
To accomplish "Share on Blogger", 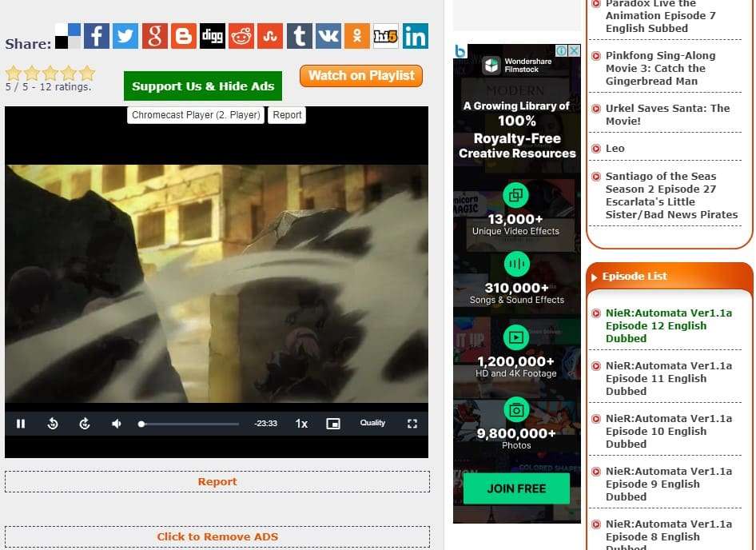I will (x=184, y=36).
